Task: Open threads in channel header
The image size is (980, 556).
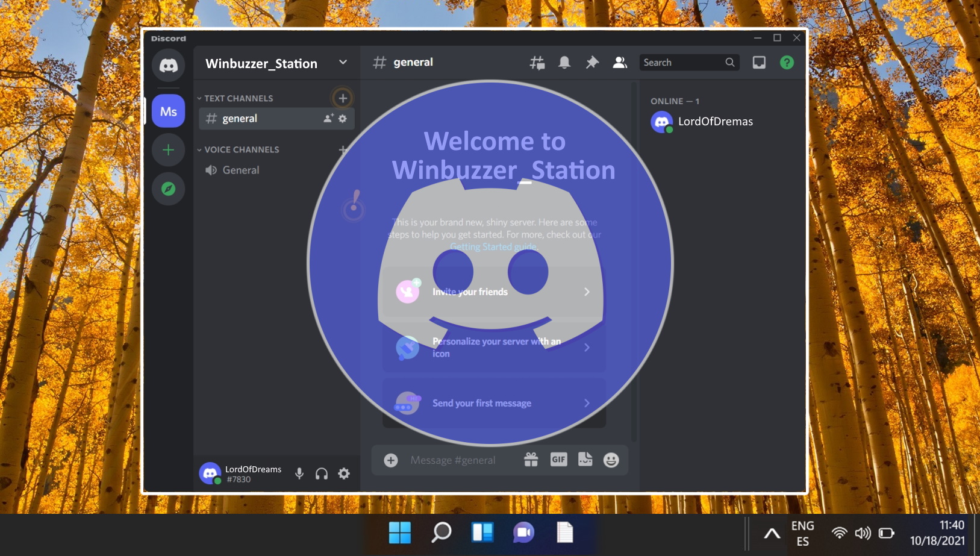Action: coord(537,63)
